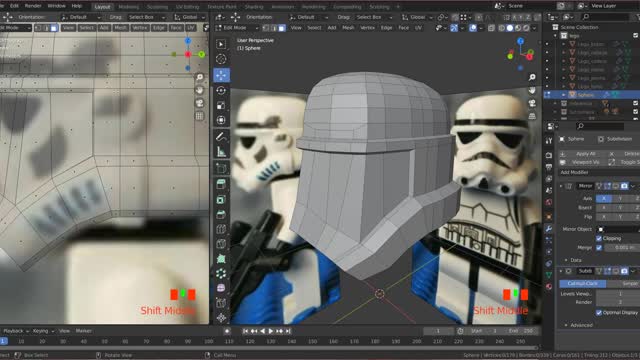
Task: Enable Bisect X toggle
Action: [604, 208]
